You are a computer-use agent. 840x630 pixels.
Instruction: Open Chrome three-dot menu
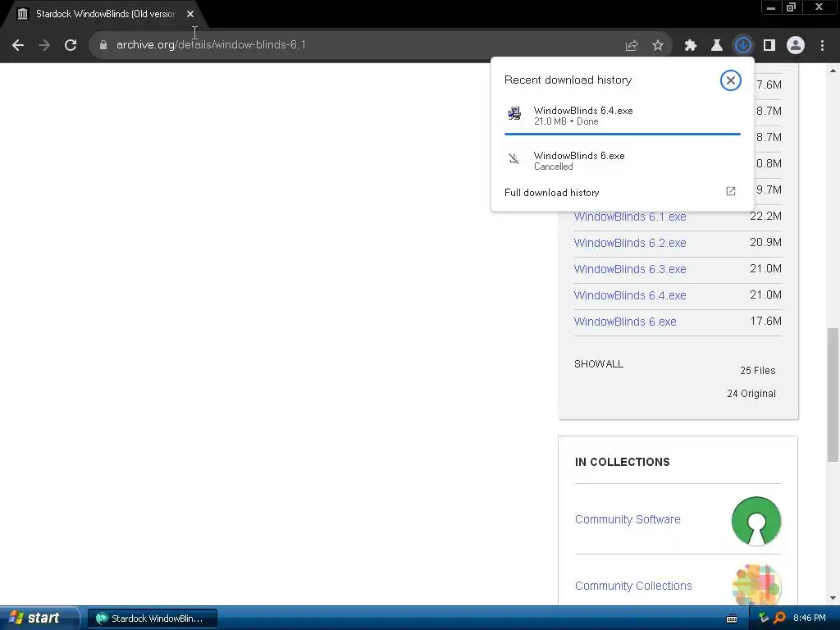tap(822, 46)
